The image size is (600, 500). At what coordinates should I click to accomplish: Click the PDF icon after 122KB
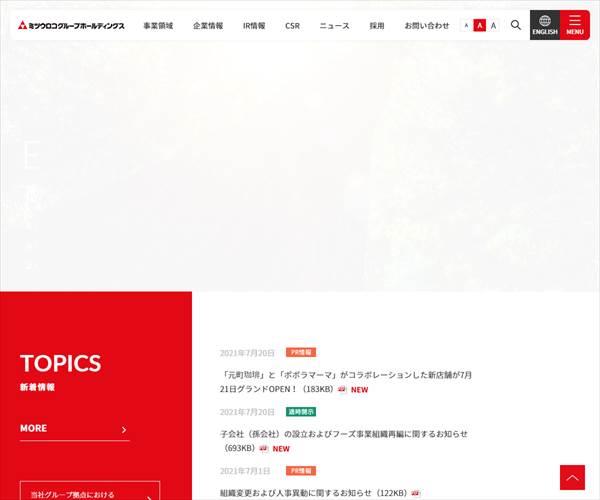pyautogui.click(x=416, y=493)
